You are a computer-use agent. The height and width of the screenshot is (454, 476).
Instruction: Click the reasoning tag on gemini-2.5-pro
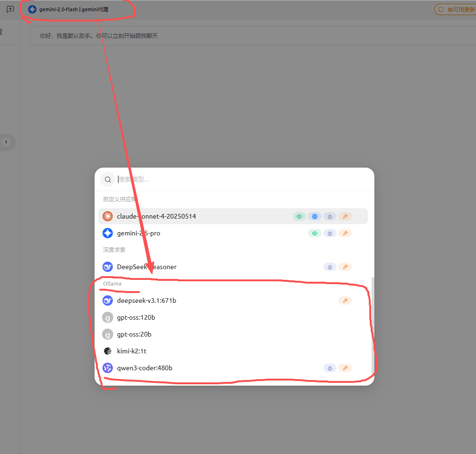[330, 233]
